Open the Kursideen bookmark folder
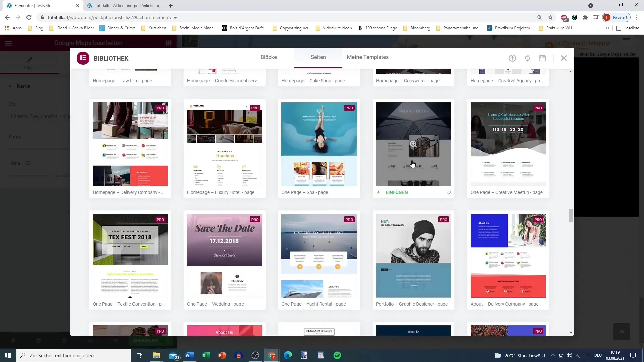Screen dimensions: 644x362 pyautogui.click(x=154, y=28)
